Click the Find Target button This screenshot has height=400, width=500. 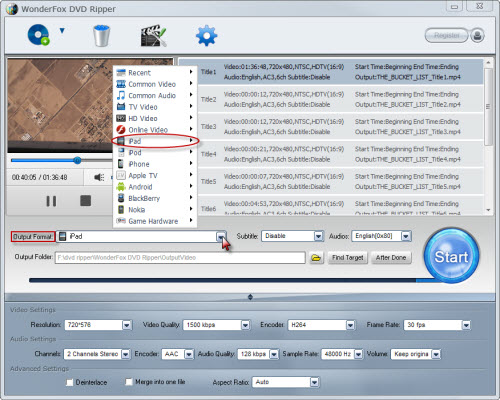(x=348, y=258)
